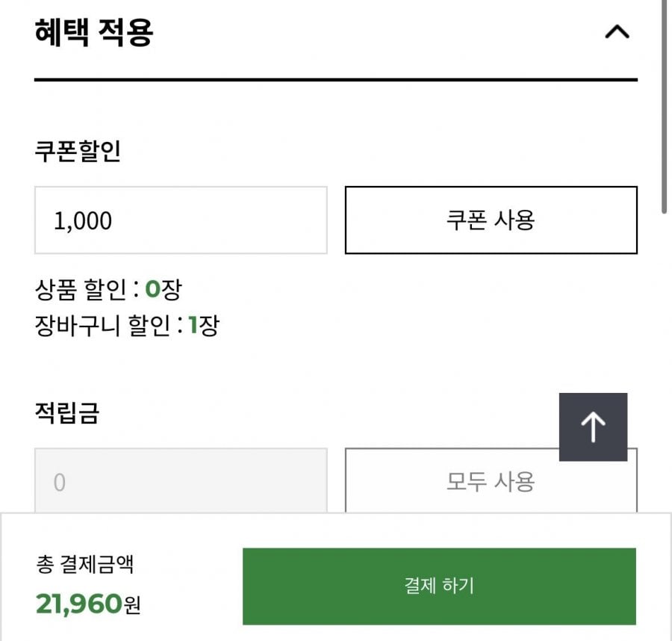
Task: Click the 장 unit after 장바구니 할인 count
Action: 208,326
